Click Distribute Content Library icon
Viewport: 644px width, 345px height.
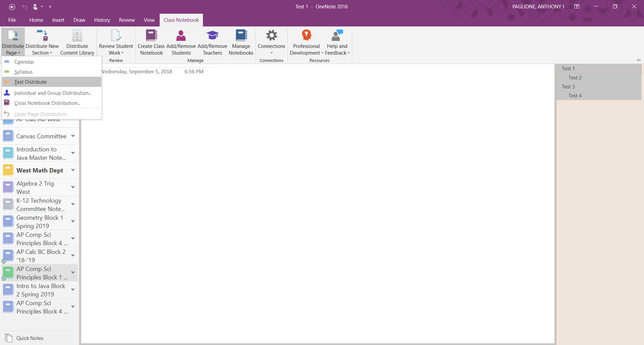pyautogui.click(x=77, y=35)
